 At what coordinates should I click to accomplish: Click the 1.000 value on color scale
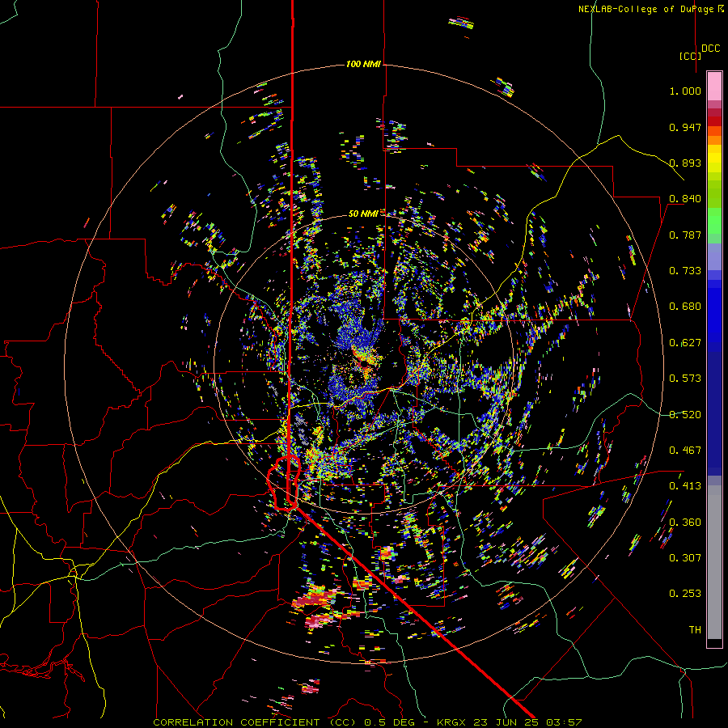tap(685, 91)
